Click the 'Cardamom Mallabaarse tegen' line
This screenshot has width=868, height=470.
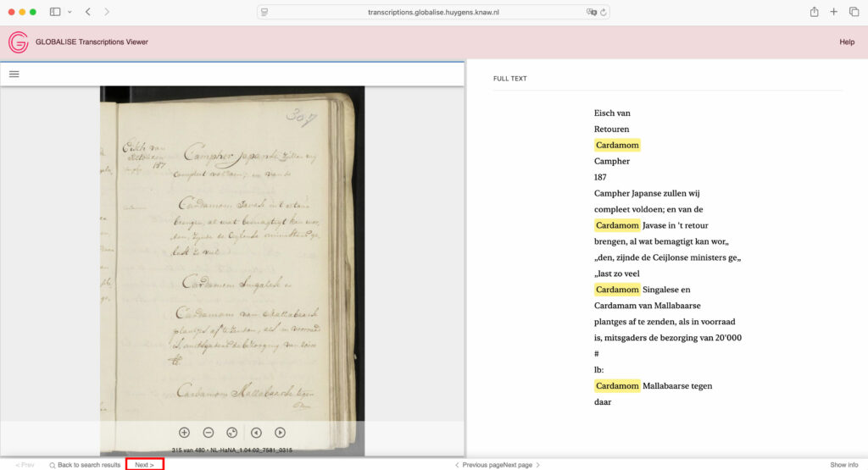(654, 385)
